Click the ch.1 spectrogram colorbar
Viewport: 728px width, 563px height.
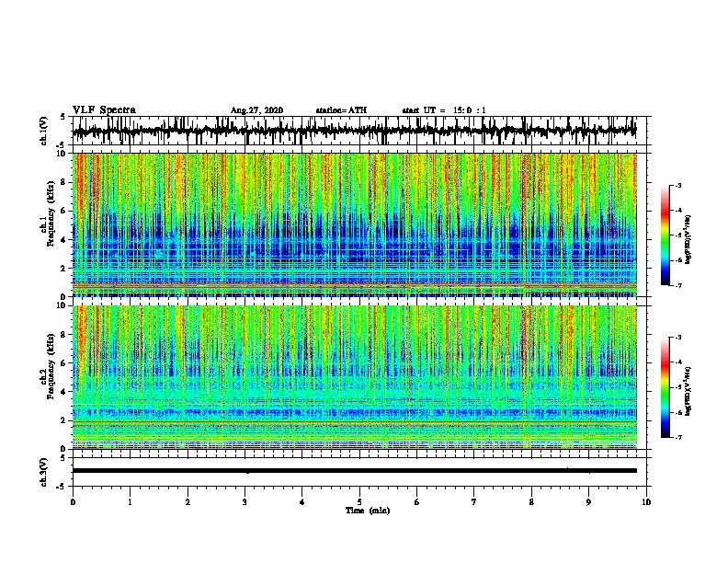pyautogui.click(x=665, y=236)
